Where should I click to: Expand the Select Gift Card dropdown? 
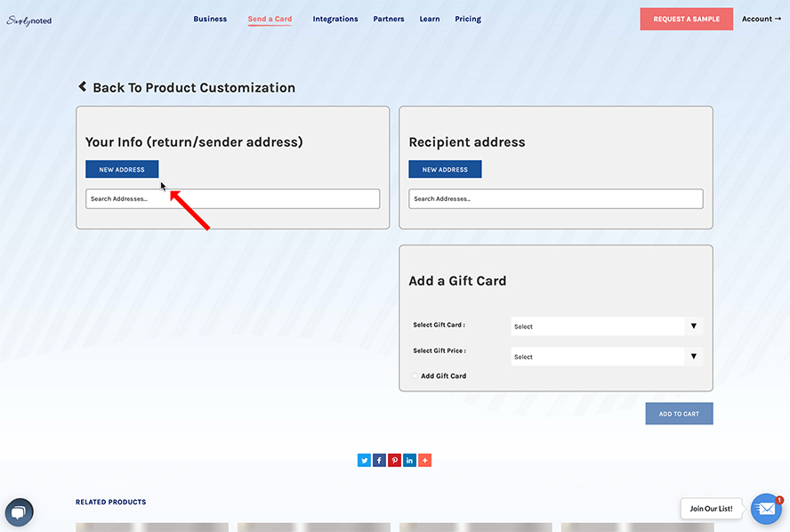[606, 326]
